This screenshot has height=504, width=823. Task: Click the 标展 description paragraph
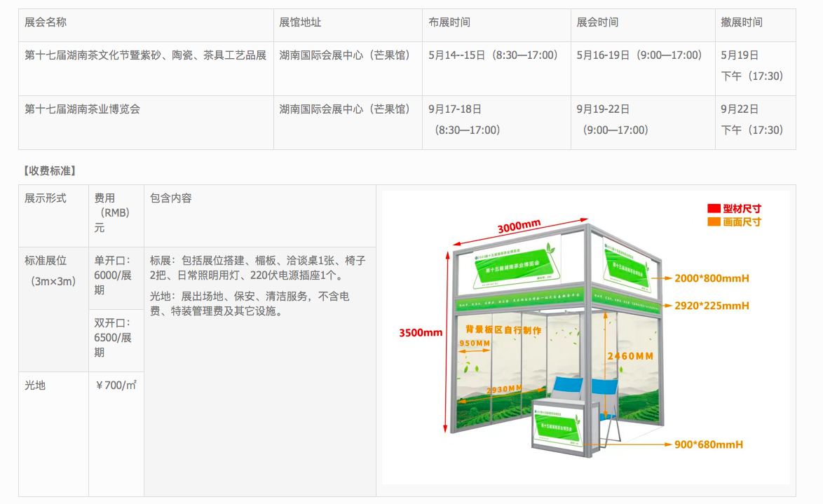258,268
